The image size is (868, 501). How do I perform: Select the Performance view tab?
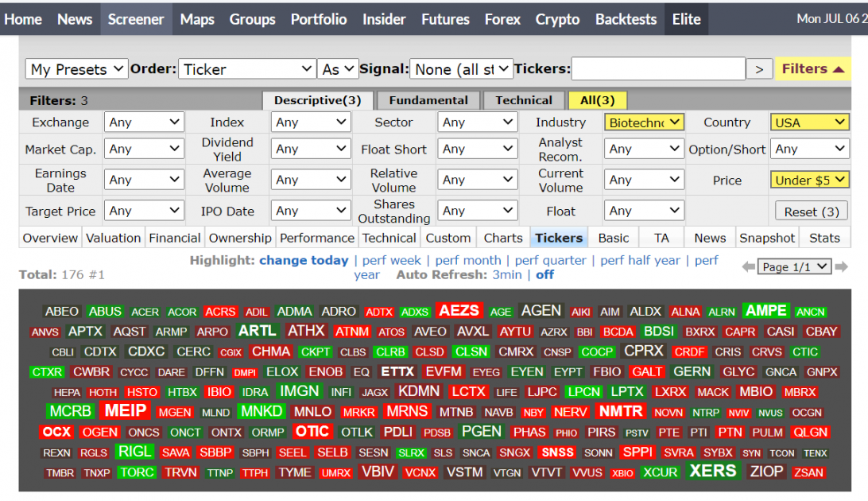317,238
